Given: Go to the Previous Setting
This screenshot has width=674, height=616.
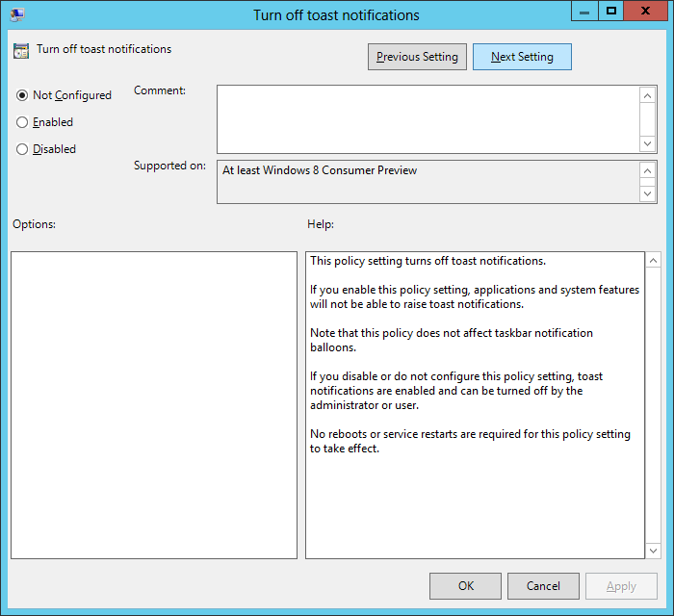Looking at the screenshot, I should click(x=417, y=57).
